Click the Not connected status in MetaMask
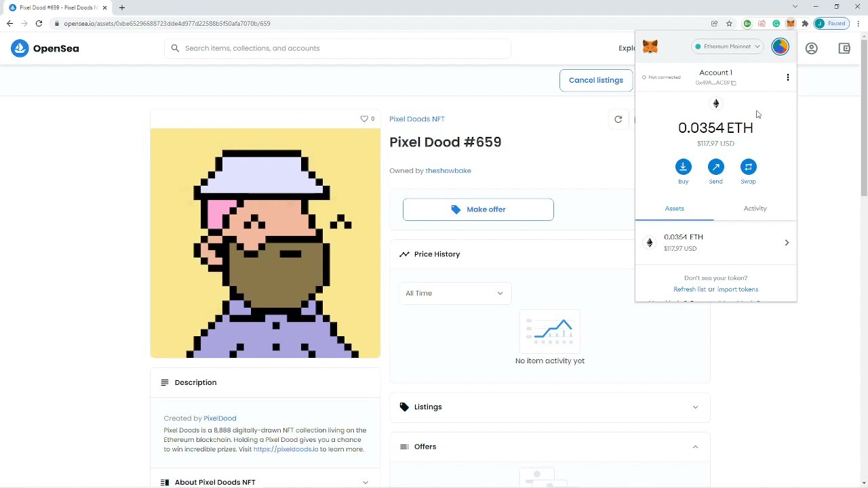868x488 pixels. [661, 77]
